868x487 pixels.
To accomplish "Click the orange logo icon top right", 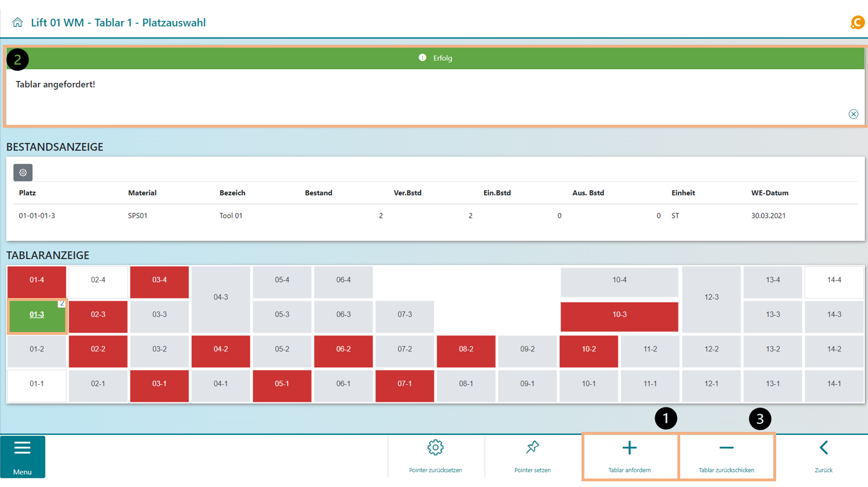I will point(857,23).
